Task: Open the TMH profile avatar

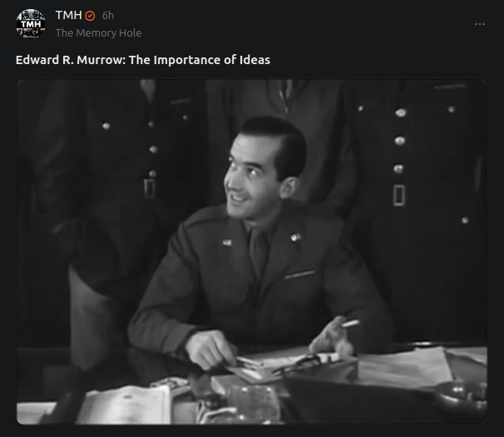Action: point(31,23)
